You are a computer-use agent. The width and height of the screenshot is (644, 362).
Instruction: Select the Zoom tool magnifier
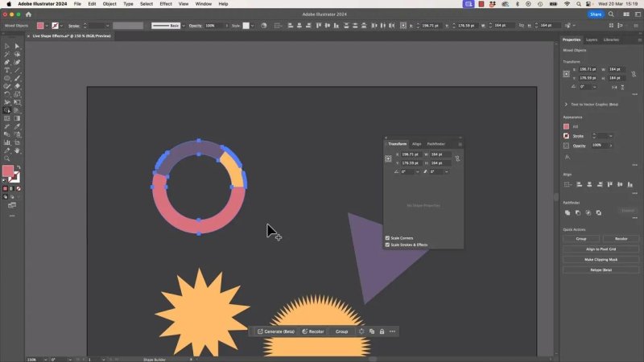click(7, 158)
